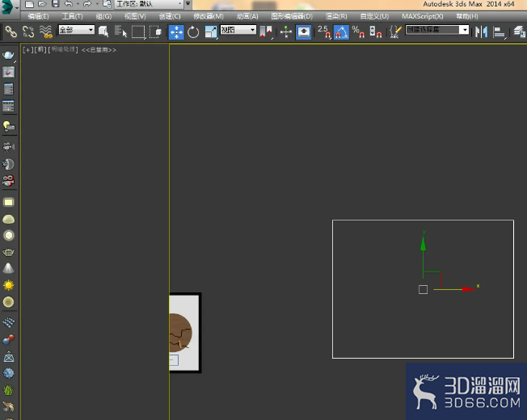Click the grey camera icon in left toolbar
Screen dimensions: 527x420
[8, 147]
